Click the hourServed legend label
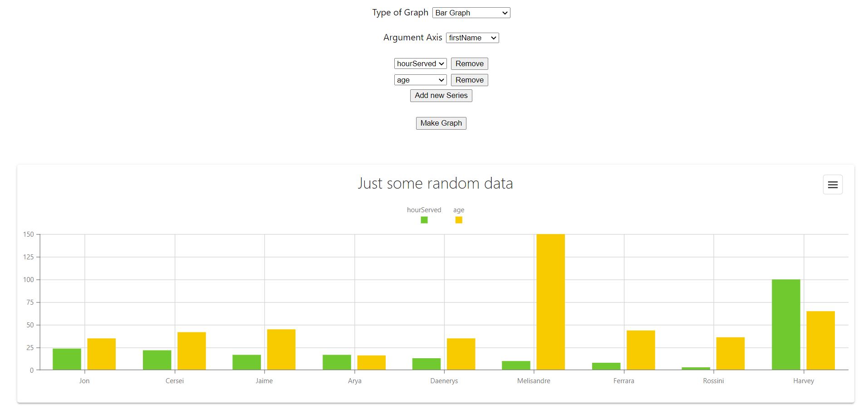 [x=424, y=210]
